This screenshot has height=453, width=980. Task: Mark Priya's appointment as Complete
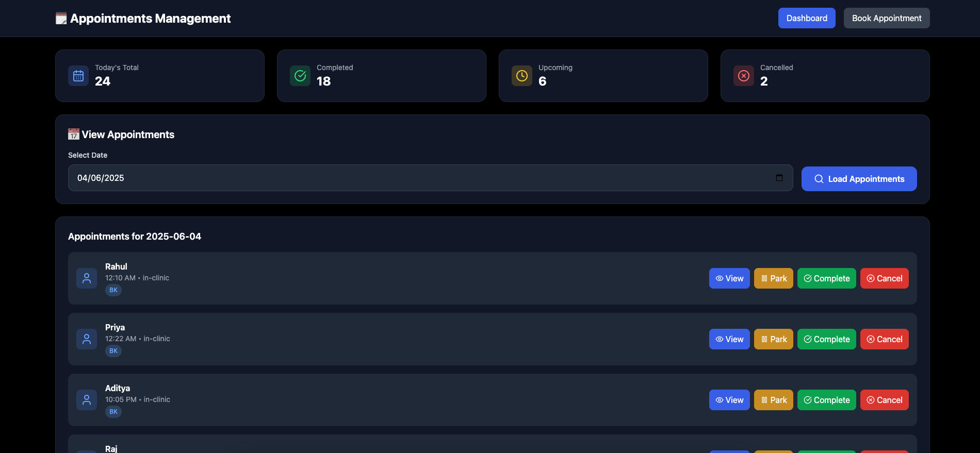pos(827,339)
